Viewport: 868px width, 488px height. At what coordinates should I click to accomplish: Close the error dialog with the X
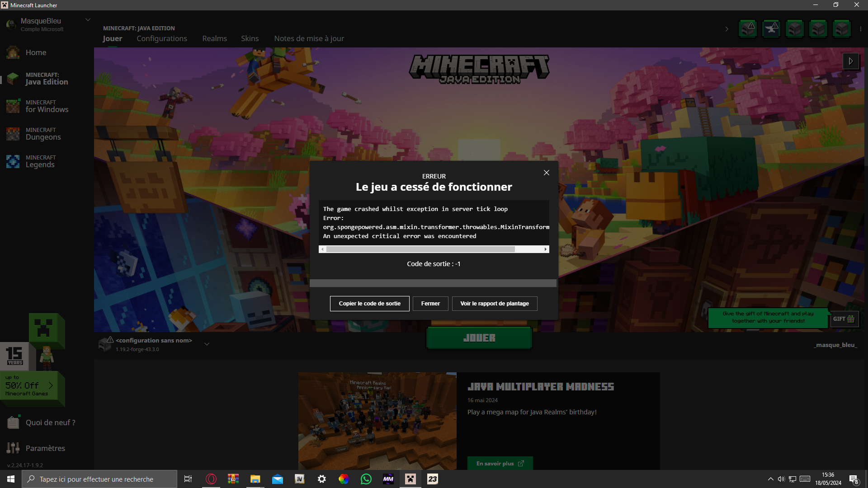click(547, 173)
